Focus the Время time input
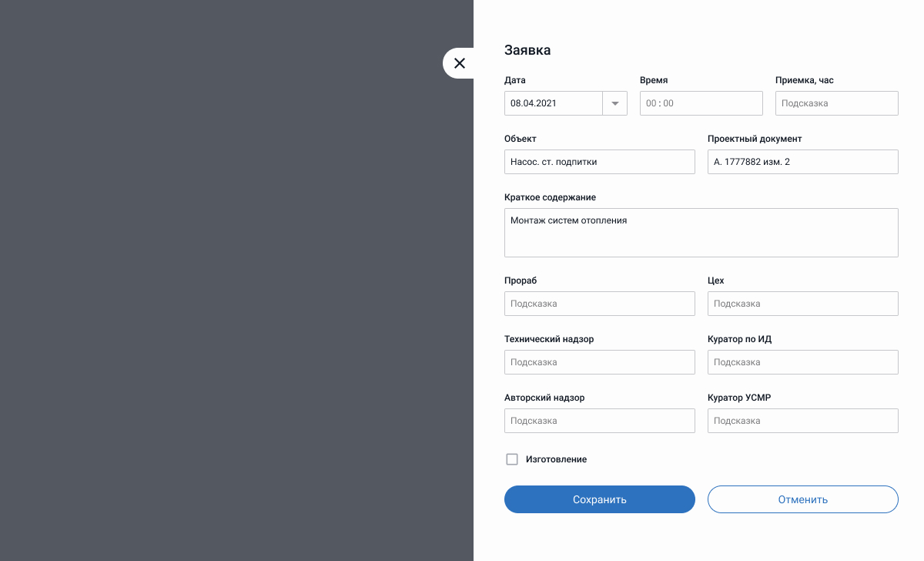This screenshot has width=924, height=561. (x=701, y=103)
